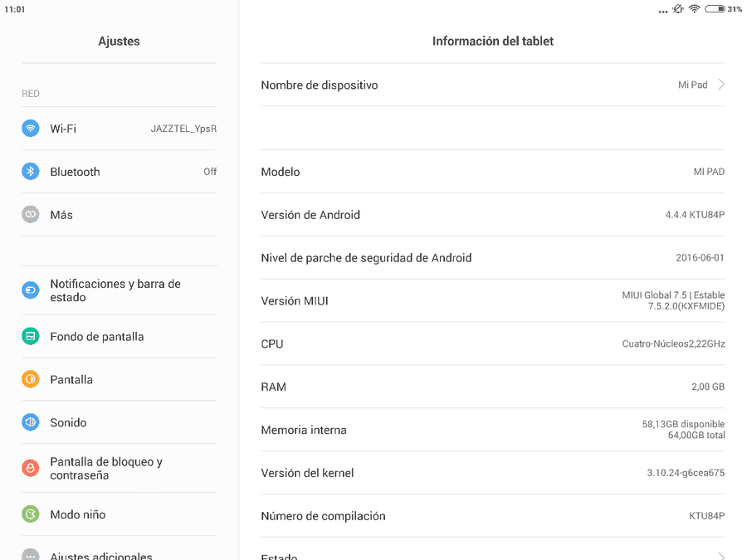Tap the Bluetooth Off status text

coord(210,172)
